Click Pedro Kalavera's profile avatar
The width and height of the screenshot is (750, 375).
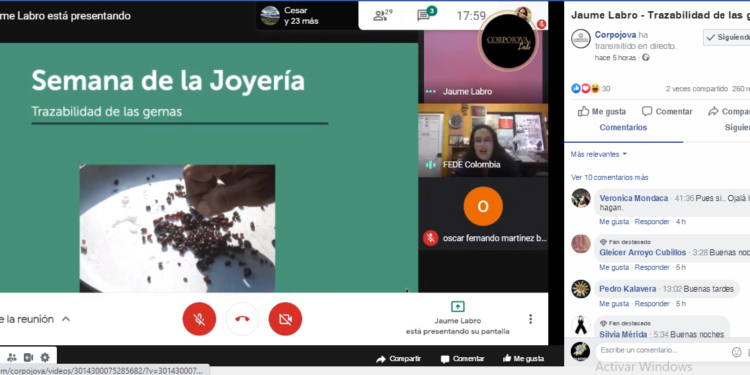(x=581, y=289)
